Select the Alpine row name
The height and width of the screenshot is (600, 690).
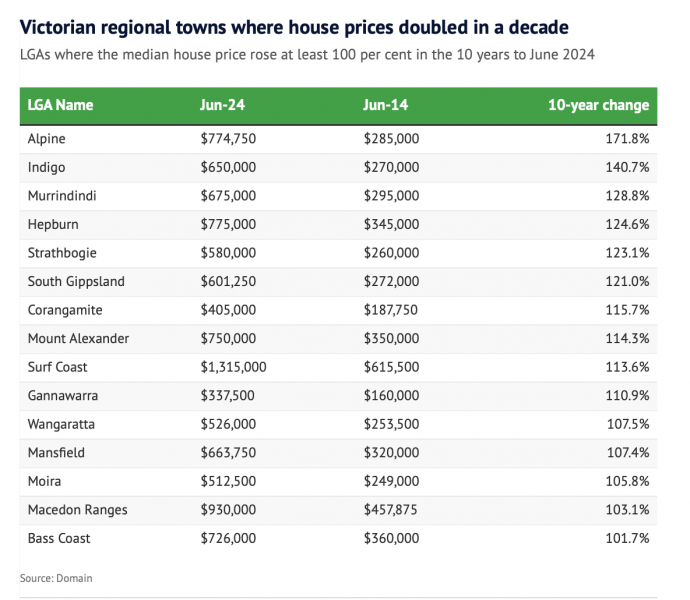(x=47, y=139)
